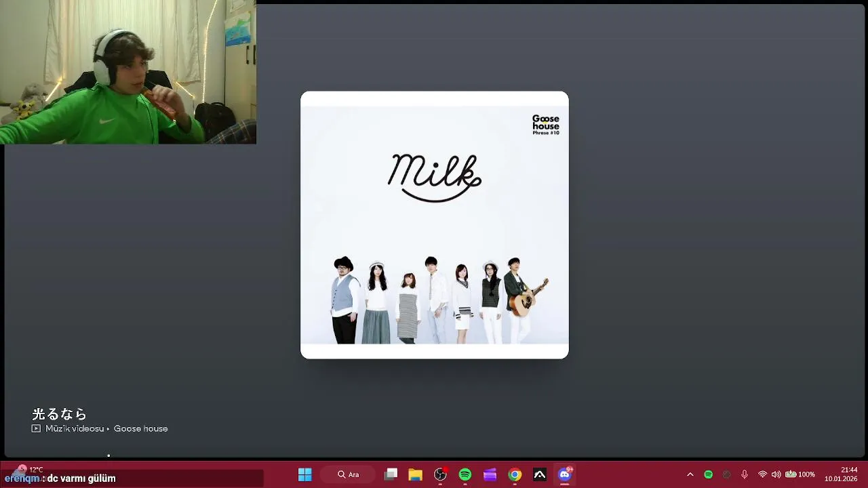Click the Milk album cover art
868x488 pixels.
tap(435, 225)
